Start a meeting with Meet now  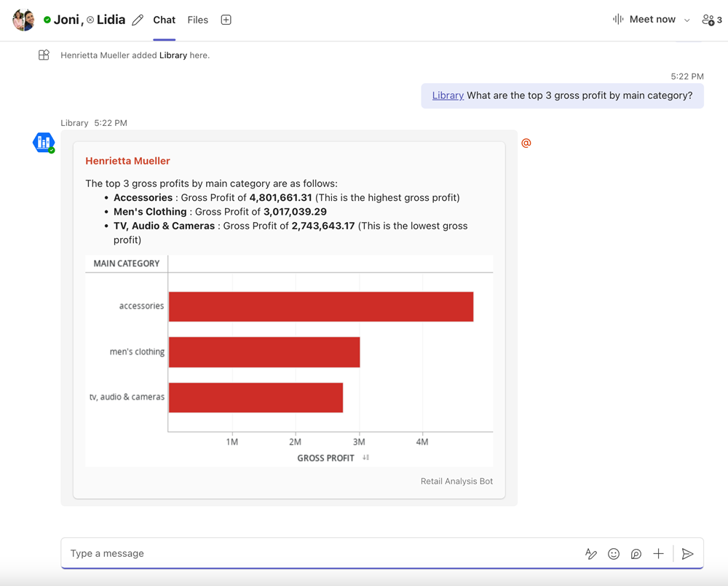644,20
